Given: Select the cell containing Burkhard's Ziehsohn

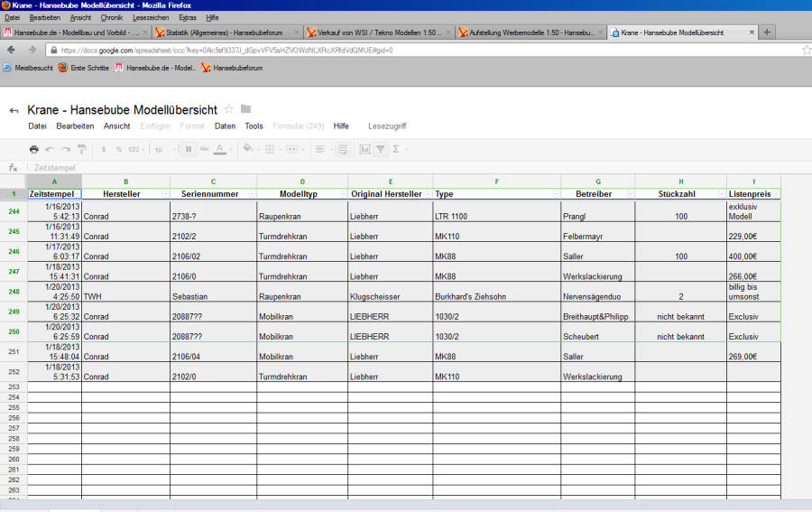Looking at the screenshot, I should coord(496,292).
